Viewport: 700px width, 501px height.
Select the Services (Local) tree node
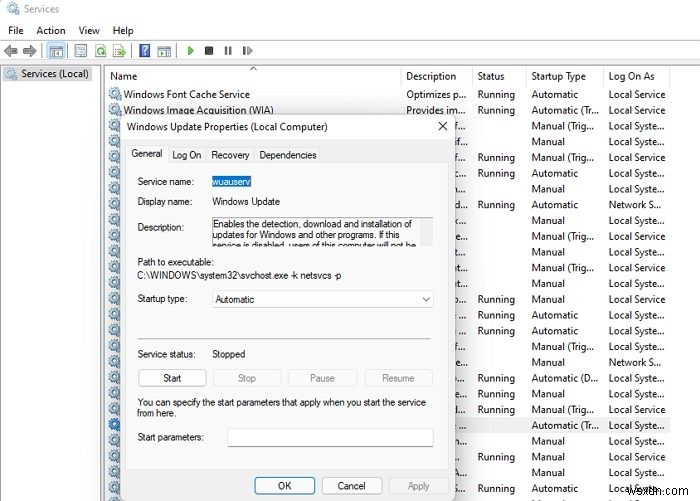[48, 74]
